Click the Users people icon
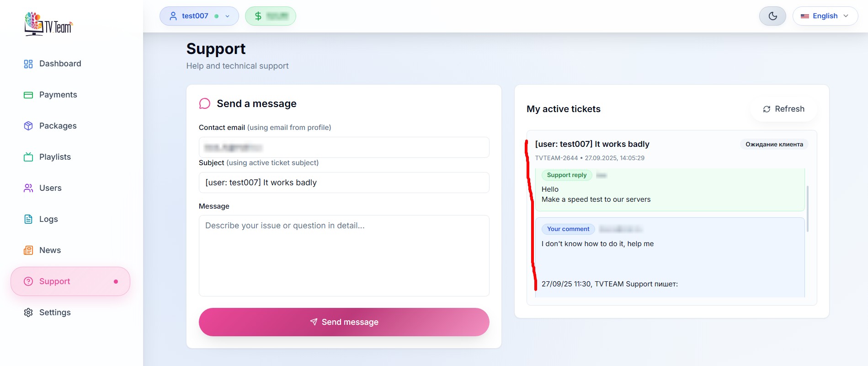Screen dimensions: 868x366 coord(28,188)
